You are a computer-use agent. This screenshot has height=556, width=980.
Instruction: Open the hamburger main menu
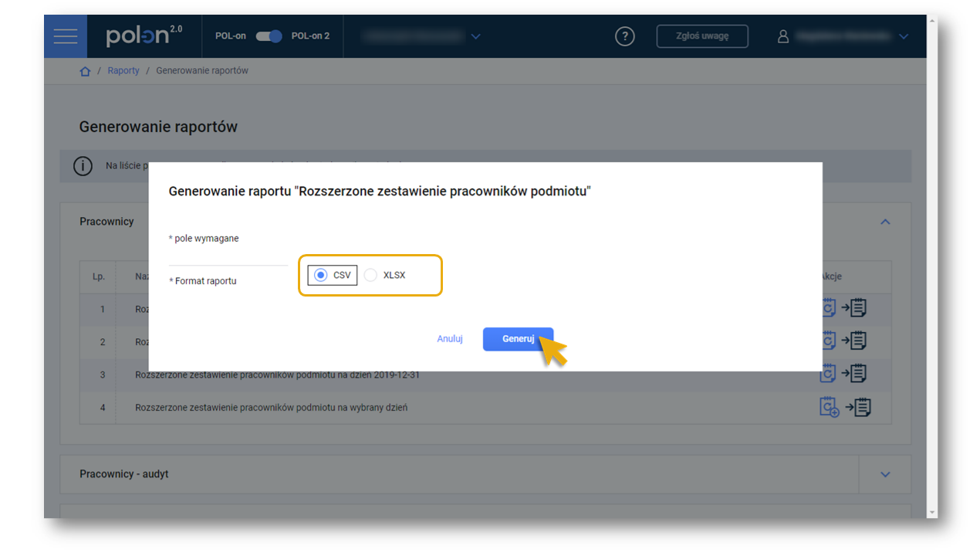(x=66, y=36)
